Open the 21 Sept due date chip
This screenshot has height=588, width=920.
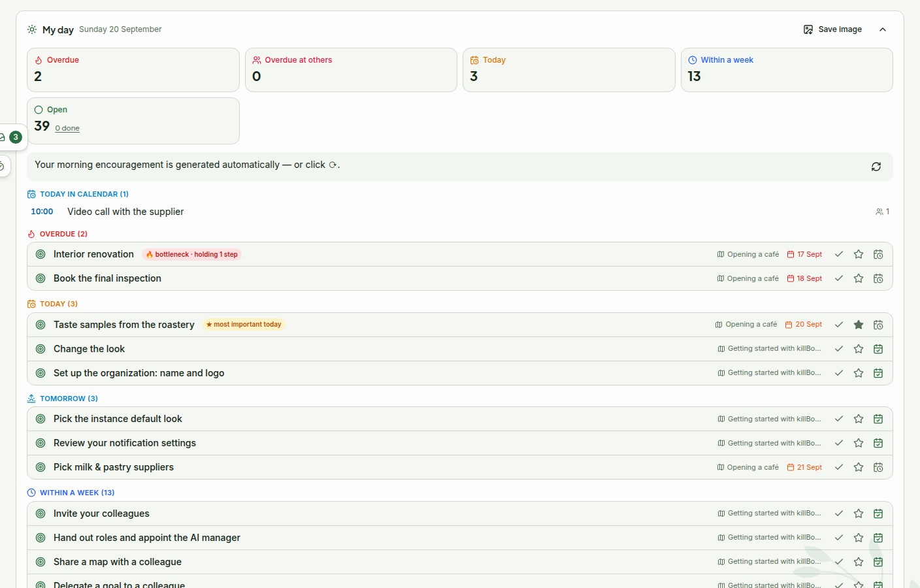804,467
